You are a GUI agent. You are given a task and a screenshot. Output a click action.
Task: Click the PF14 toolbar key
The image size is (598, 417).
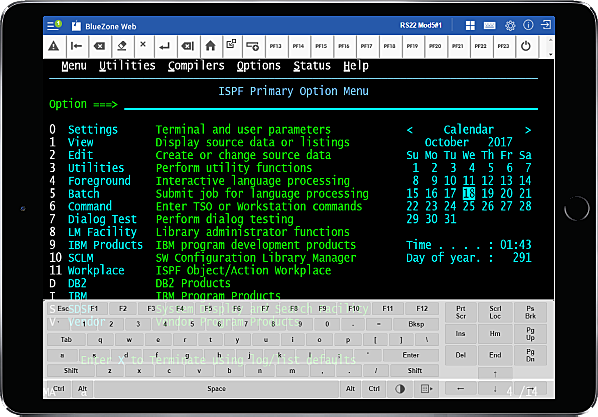(x=298, y=46)
